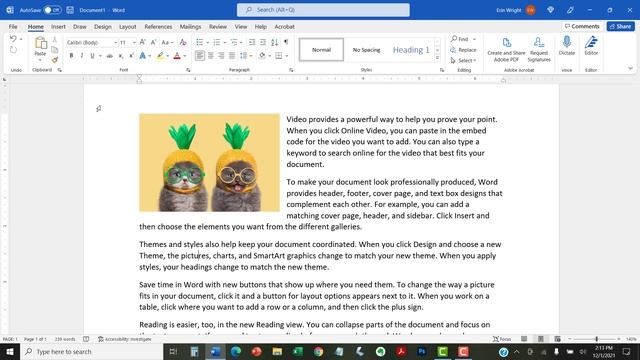Click the Comments button
Image resolution: width=640 pixels, height=360 pixels.
(582, 26)
